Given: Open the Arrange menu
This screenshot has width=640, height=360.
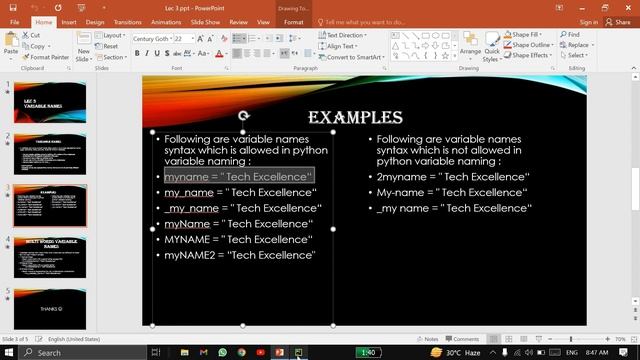Looking at the screenshot, I should tap(470, 46).
